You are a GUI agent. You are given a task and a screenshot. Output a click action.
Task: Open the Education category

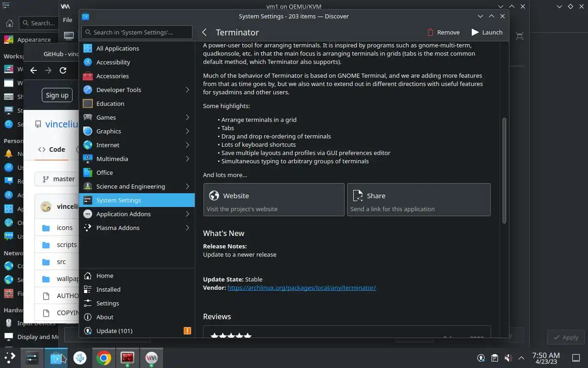[x=137, y=103]
